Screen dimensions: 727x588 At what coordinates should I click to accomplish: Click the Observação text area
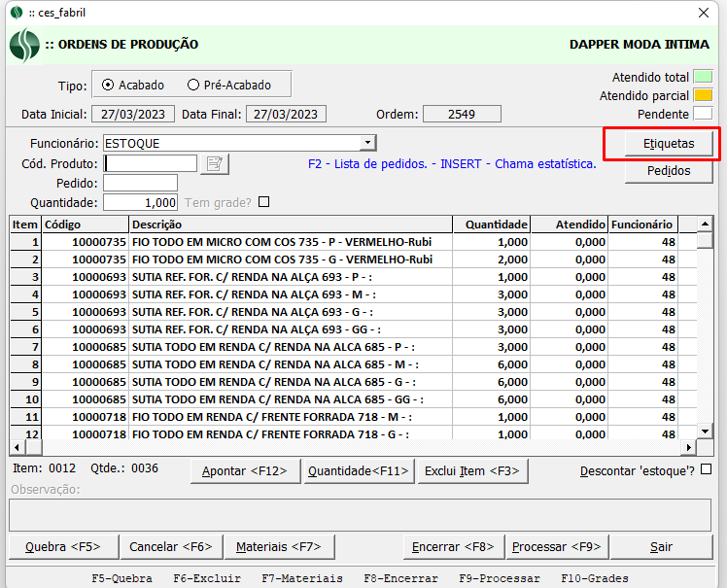360,515
